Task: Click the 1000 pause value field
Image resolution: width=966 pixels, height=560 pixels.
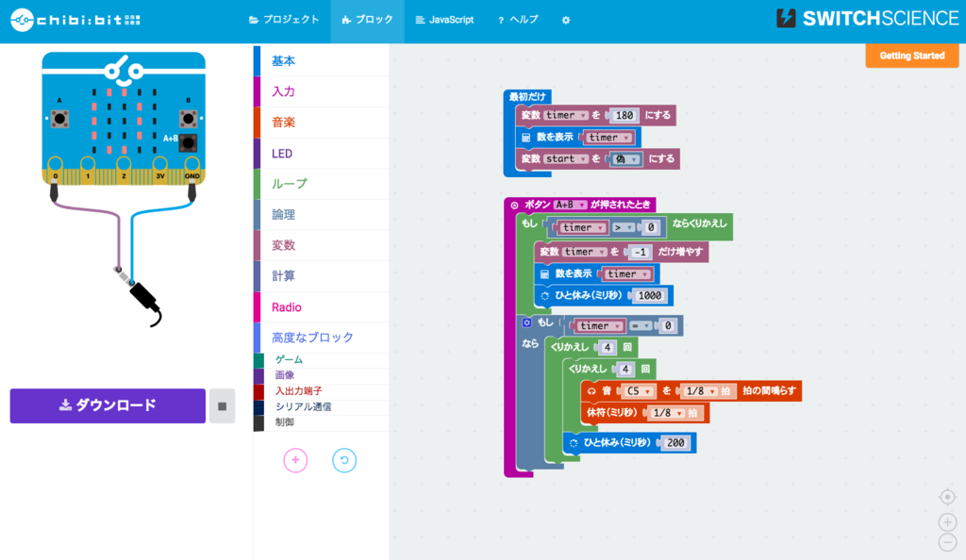Action: tap(649, 295)
